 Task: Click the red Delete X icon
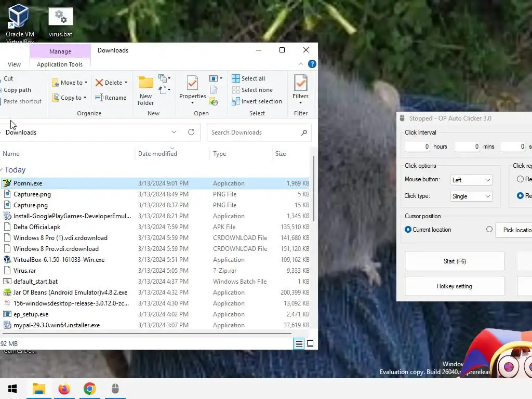99,83
